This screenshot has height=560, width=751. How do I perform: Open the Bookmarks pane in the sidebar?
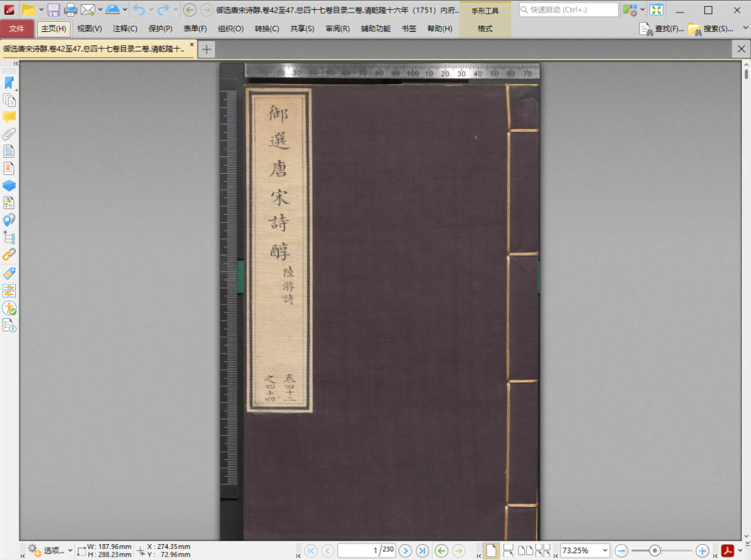point(9,83)
